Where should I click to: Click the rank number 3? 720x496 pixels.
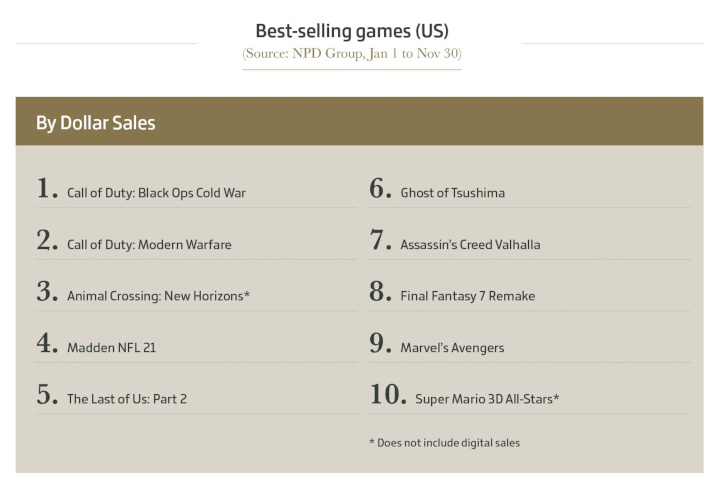[x=47, y=293]
